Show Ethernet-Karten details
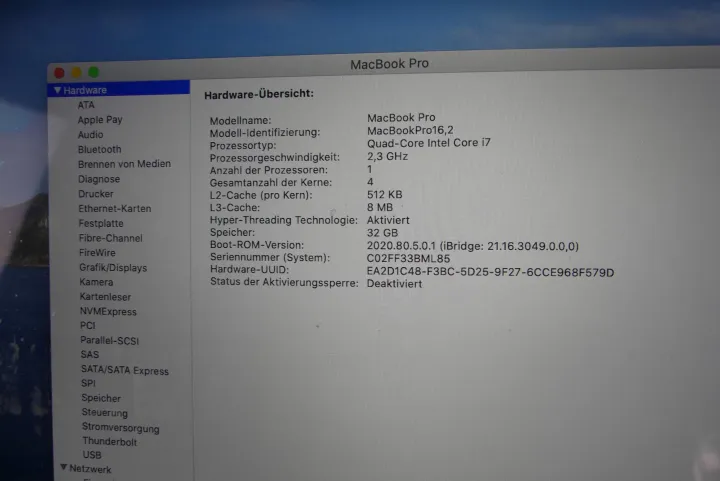 tap(115, 208)
